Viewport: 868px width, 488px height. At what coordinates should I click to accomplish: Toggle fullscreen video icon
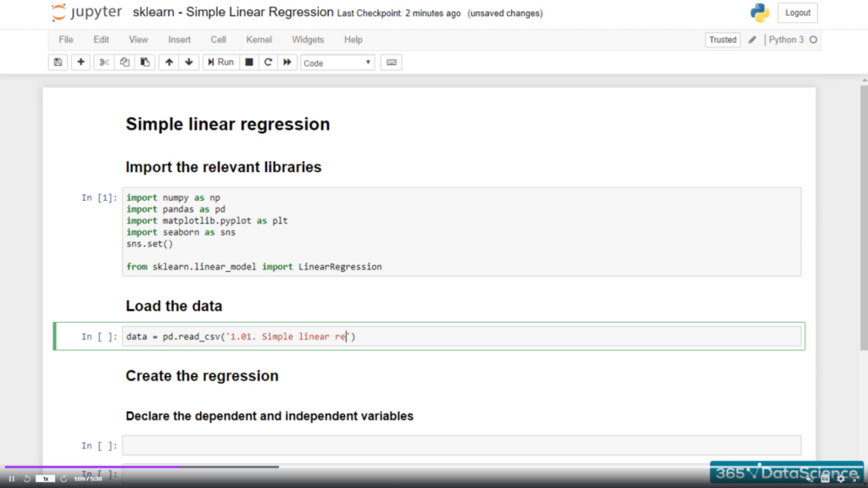pyautogui.click(x=856, y=479)
